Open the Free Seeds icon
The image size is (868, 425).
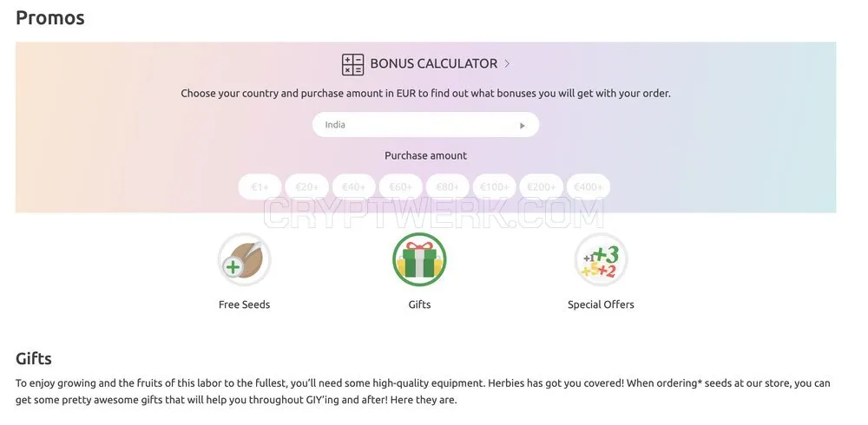point(244,259)
